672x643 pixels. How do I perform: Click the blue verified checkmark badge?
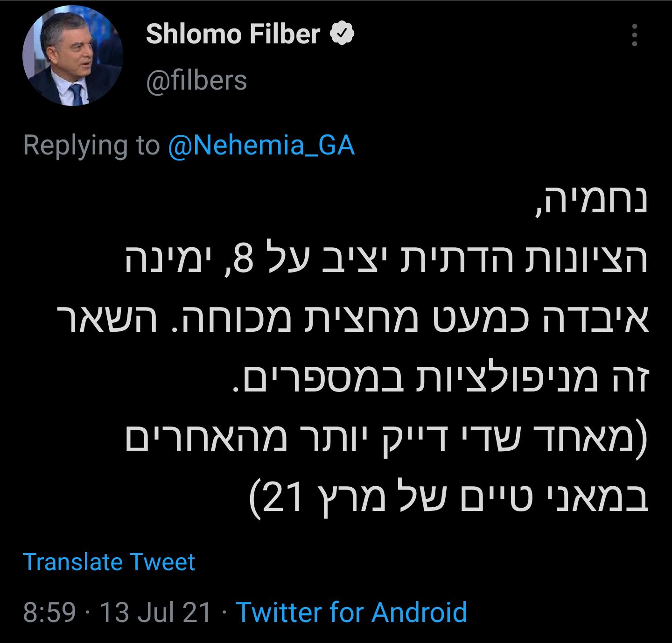(x=343, y=34)
